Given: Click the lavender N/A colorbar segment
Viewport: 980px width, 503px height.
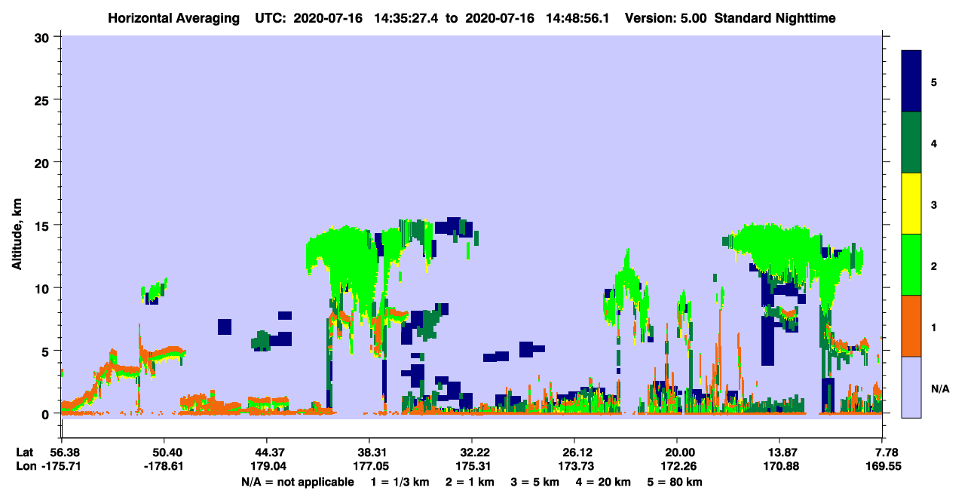Looking at the screenshot, I should click(911, 387).
